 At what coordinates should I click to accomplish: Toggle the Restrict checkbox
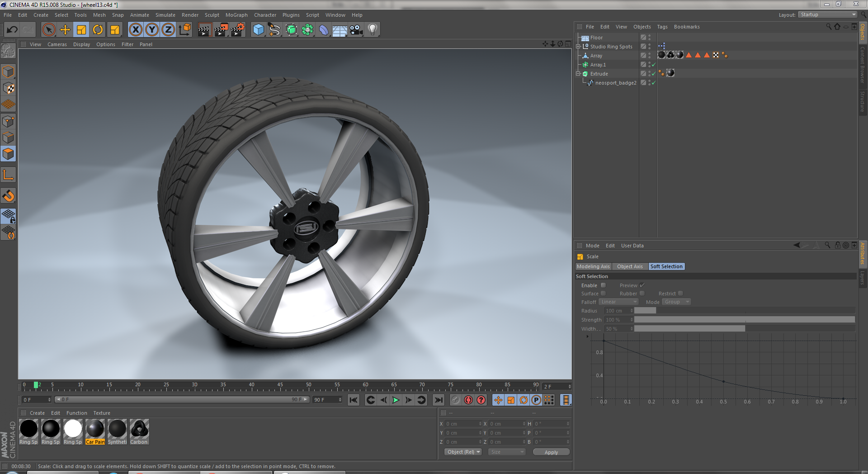[680, 294]
